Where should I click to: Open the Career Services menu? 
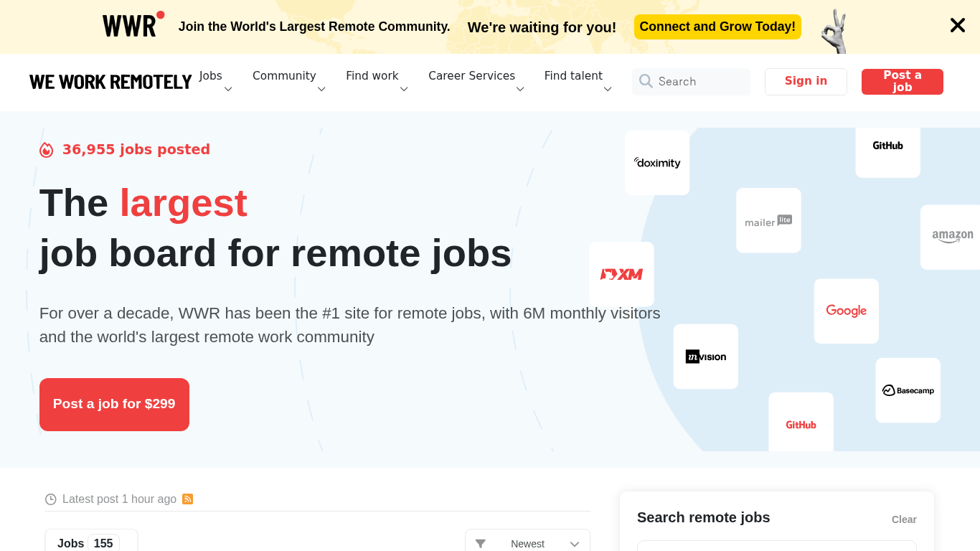click(x=476, y=80)
